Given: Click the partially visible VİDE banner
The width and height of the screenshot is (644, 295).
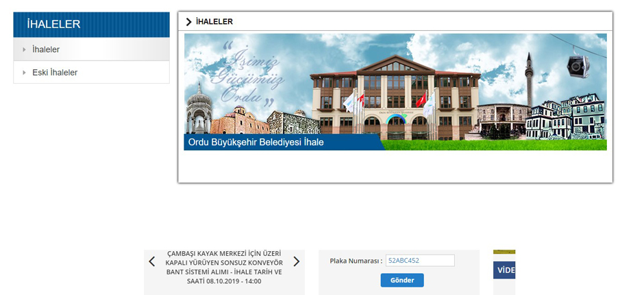Looking at the screenshot, I should (504, 270).
